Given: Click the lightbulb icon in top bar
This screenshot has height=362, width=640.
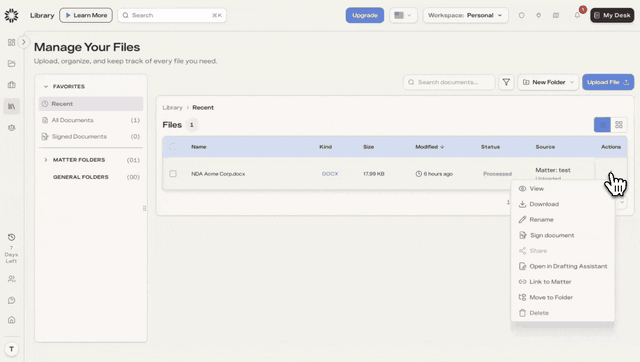Looking at the screenshot, I should click(x=539, y=15).
